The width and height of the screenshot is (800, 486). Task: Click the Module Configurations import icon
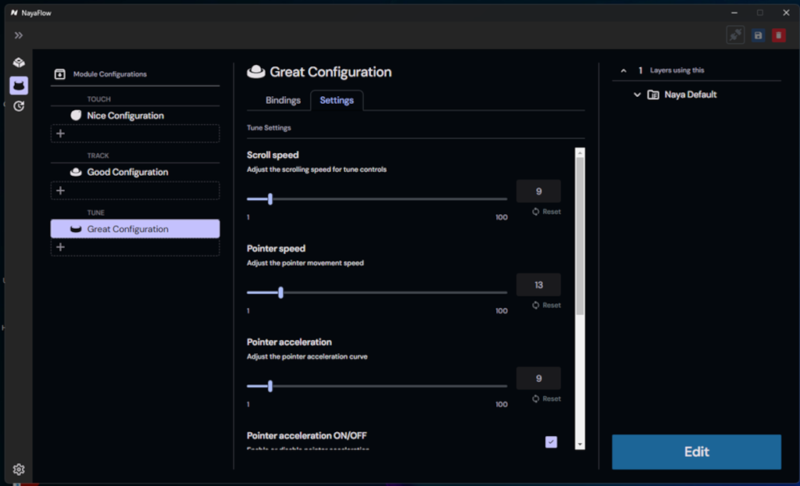click(60, 74)
